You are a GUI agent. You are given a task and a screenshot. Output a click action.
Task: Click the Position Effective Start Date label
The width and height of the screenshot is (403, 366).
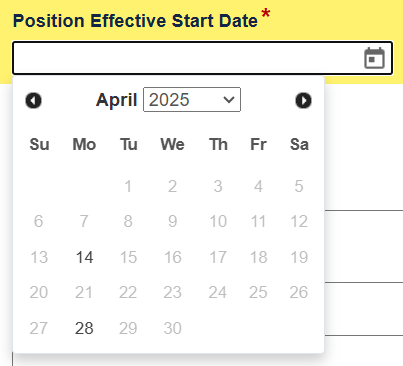coord(135,21)
